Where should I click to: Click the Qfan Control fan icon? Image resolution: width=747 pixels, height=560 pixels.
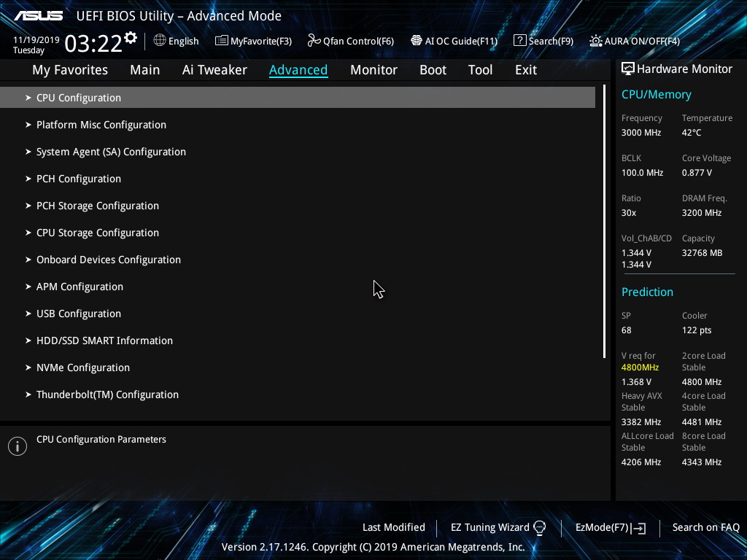point(314,41)
